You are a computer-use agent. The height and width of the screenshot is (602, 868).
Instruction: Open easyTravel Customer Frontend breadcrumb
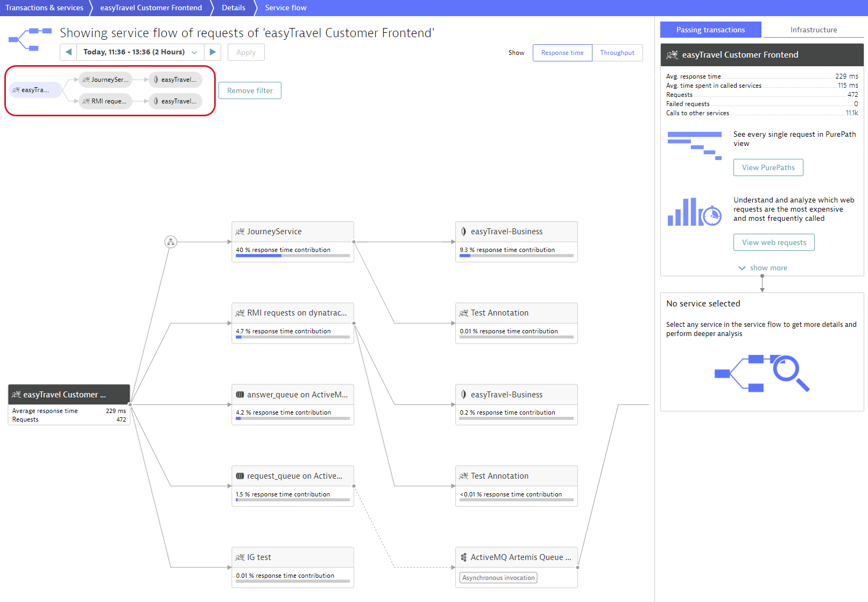(x=151, y=8)
